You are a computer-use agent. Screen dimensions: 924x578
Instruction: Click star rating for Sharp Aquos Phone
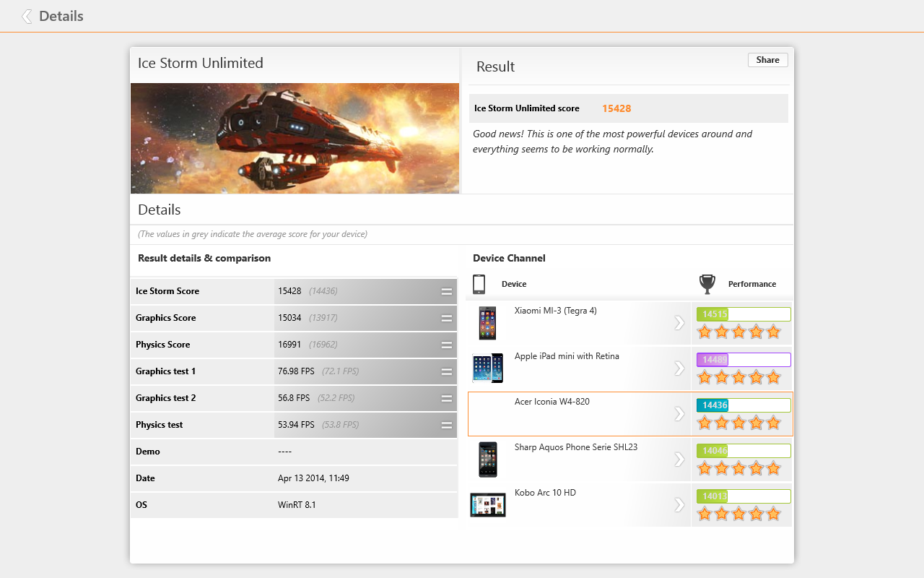coord(738,469)
